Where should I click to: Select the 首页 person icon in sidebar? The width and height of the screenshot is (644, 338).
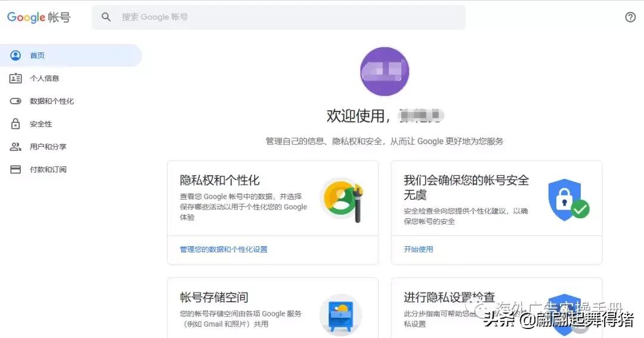16,55
